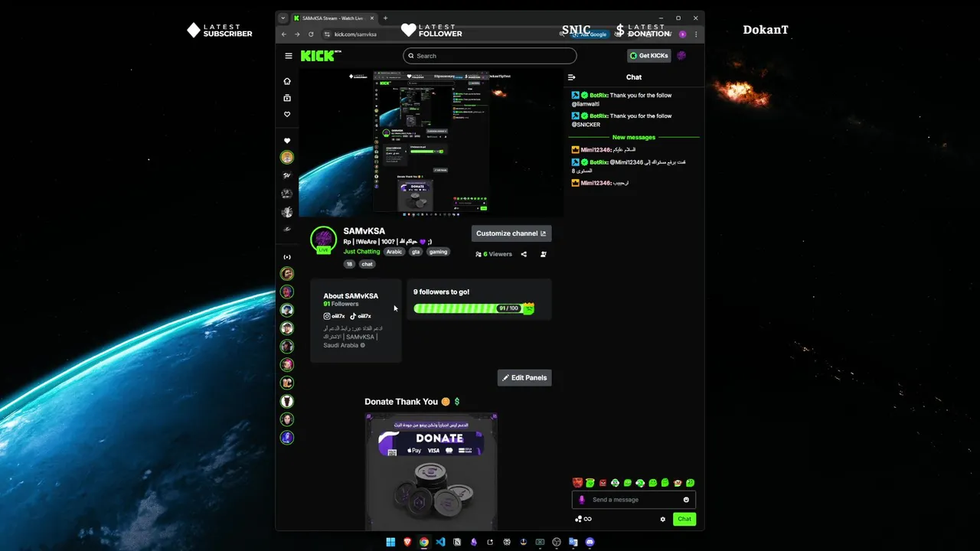This screenshot has height=551, width=980.
Task: Open Brave browser from the taskbar
Action: pyautogui.click(x=407, y=542)
